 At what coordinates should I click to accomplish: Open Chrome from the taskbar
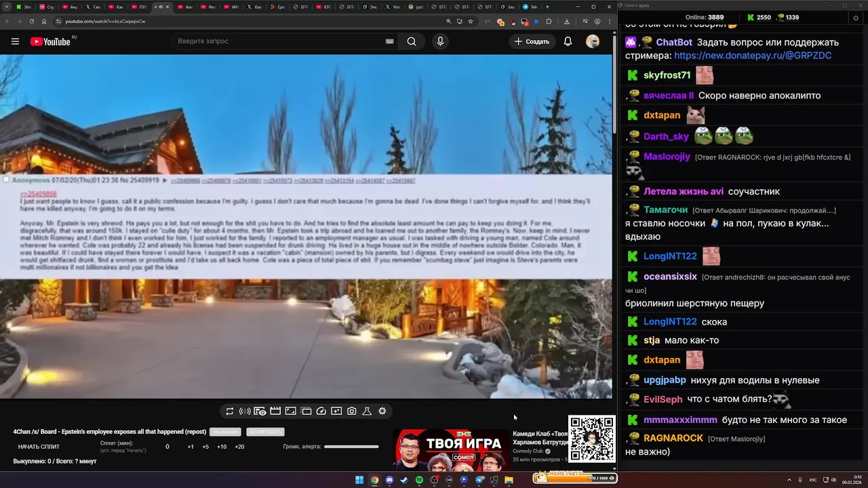374,480
